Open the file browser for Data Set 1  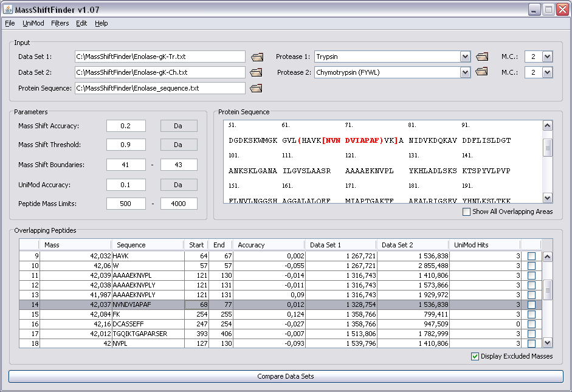click(256, 56)
